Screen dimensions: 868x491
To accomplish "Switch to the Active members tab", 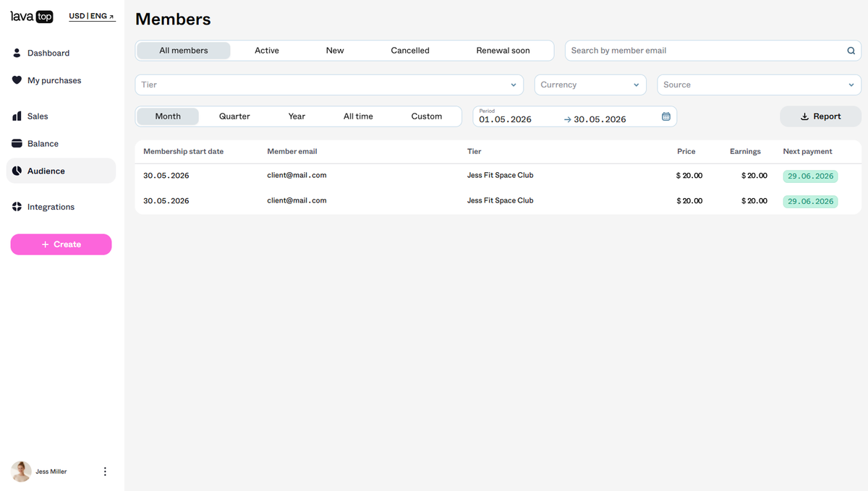I will coord(267,51).
